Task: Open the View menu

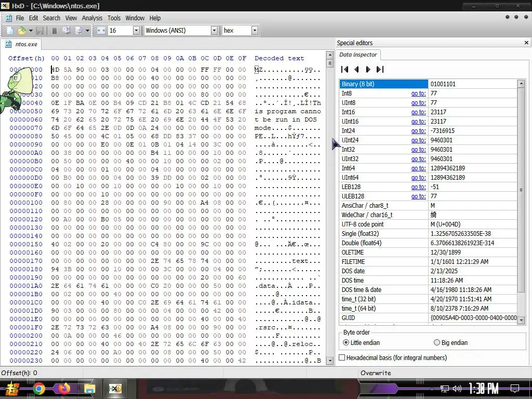Action: coord(71,18)
